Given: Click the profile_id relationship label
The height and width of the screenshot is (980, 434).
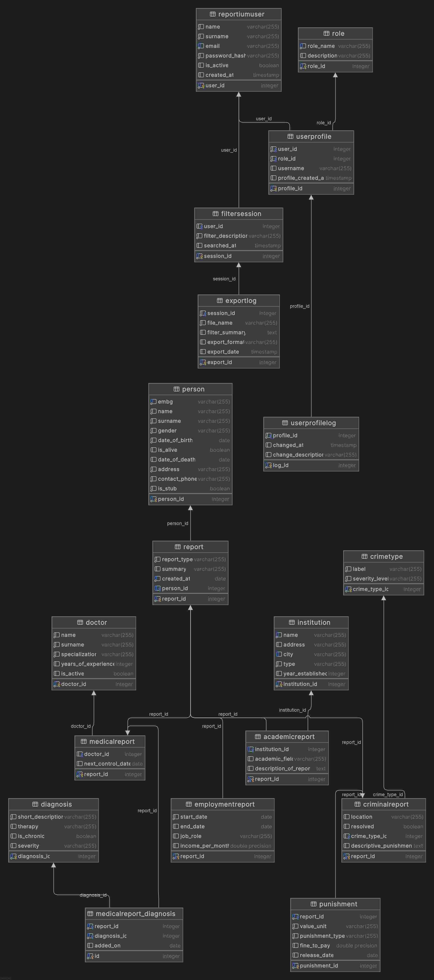Looking at the screenshot, I should click(x=299, y=306).
